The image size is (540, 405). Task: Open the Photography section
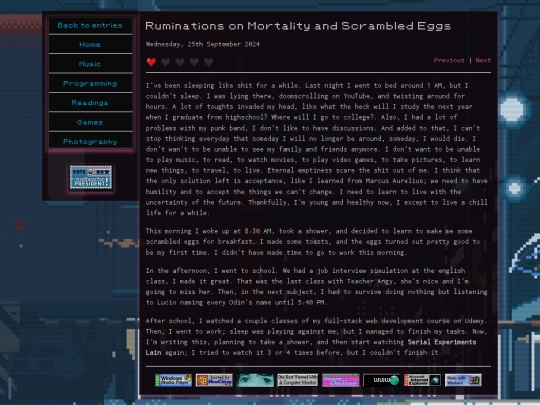90,142
